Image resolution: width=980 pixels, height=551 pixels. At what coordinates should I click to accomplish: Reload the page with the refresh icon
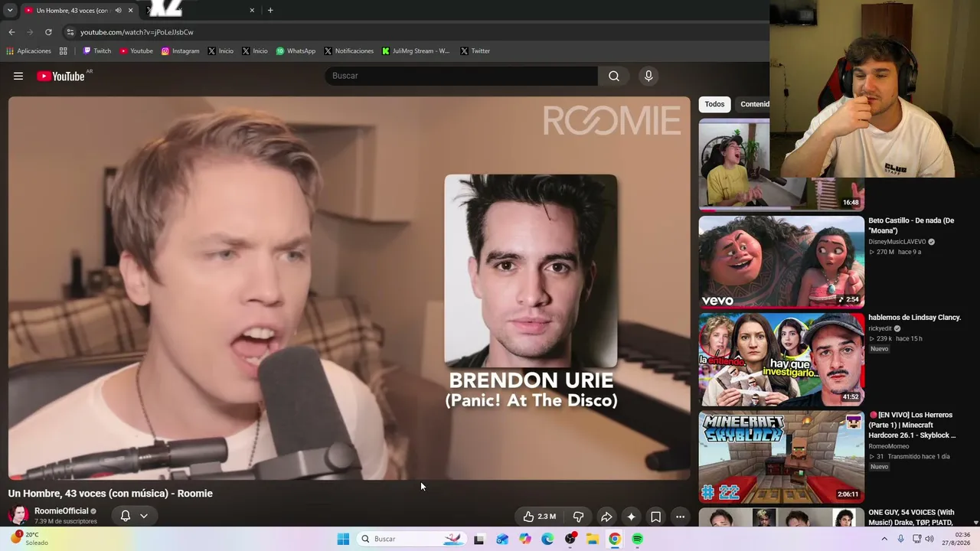pyautogui.click(x=48, y=32)
